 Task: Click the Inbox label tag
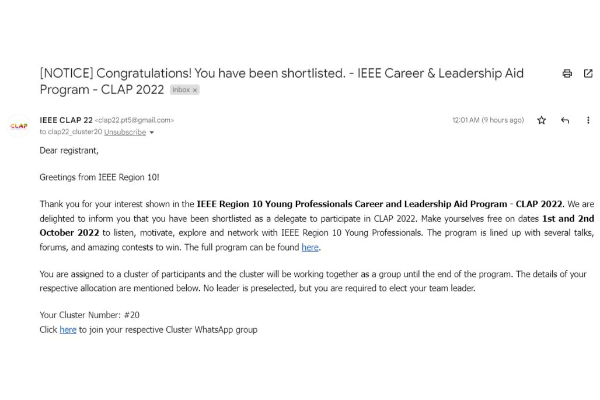180,89
